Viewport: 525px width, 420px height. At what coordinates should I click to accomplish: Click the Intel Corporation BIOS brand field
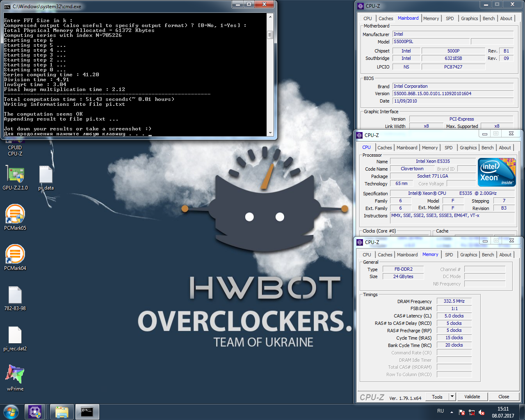453,86
